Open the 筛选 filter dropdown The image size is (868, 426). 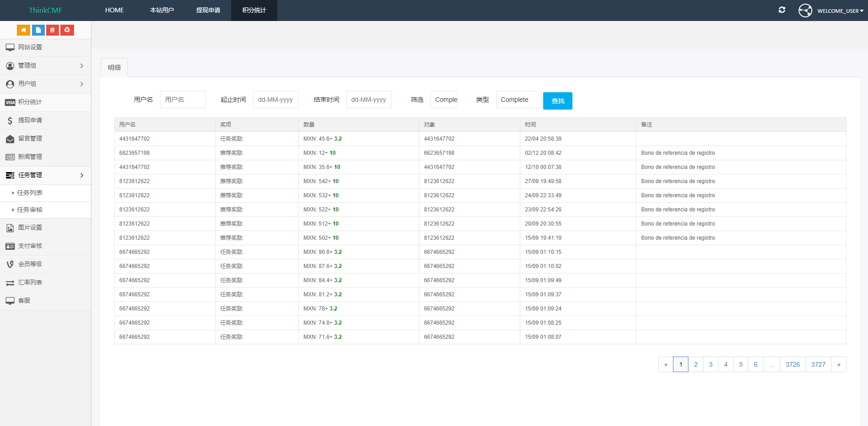click(444, 100)
